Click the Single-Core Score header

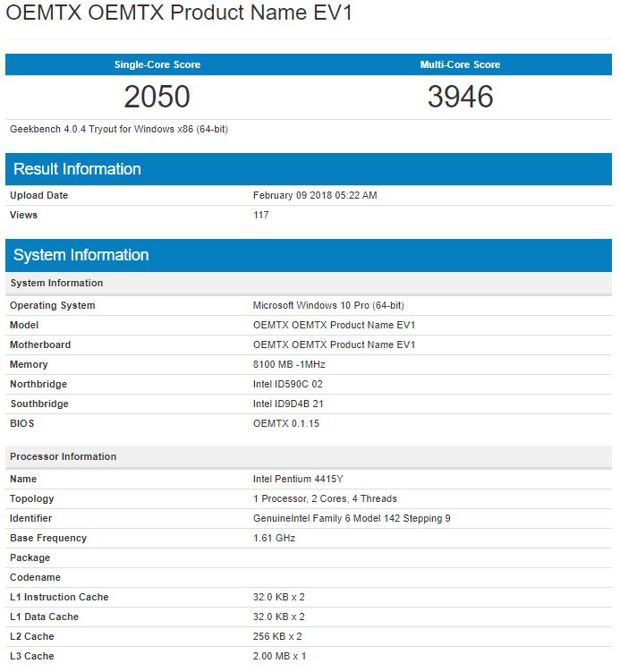tap(157, 64)
